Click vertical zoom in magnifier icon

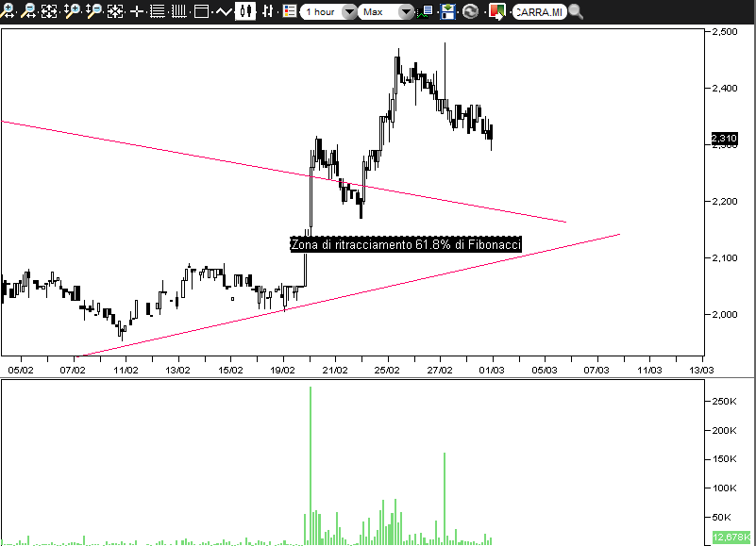[72, 10]
